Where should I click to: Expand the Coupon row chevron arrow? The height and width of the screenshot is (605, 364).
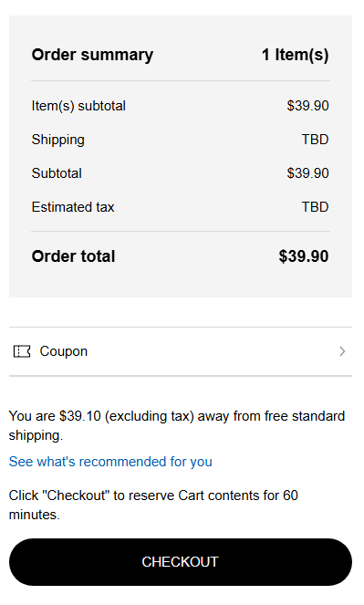[342, 351]
